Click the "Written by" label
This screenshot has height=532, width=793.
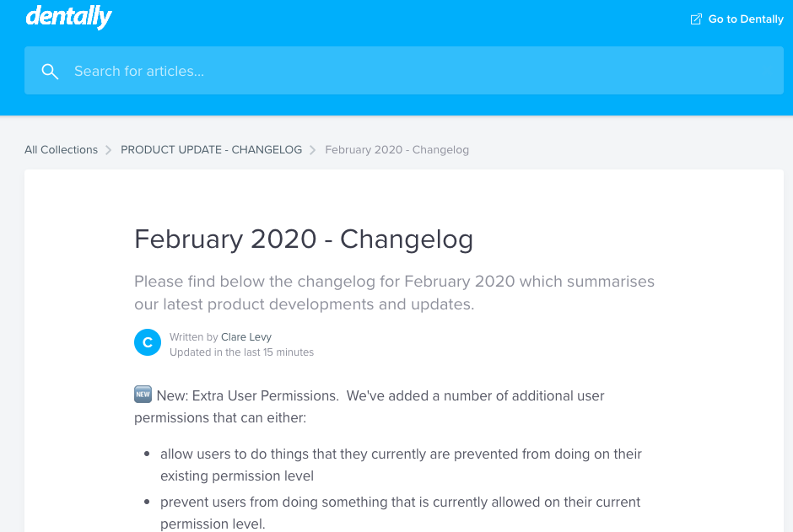194,337
